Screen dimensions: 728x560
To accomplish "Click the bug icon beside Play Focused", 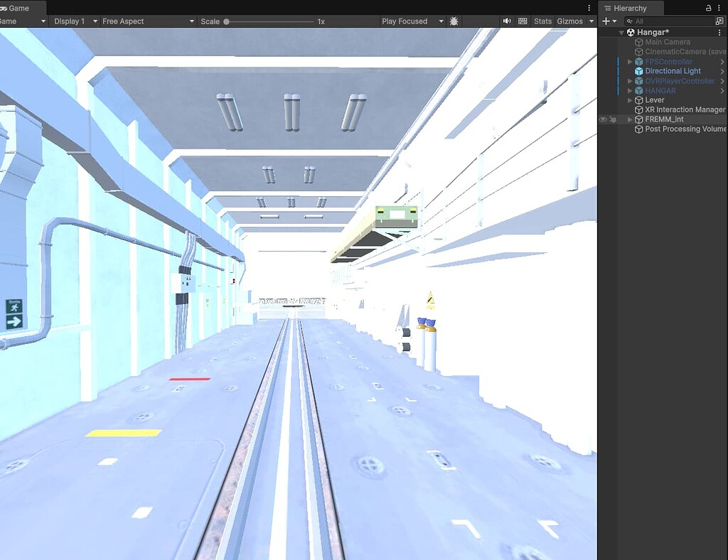I will tap(453, 21).
